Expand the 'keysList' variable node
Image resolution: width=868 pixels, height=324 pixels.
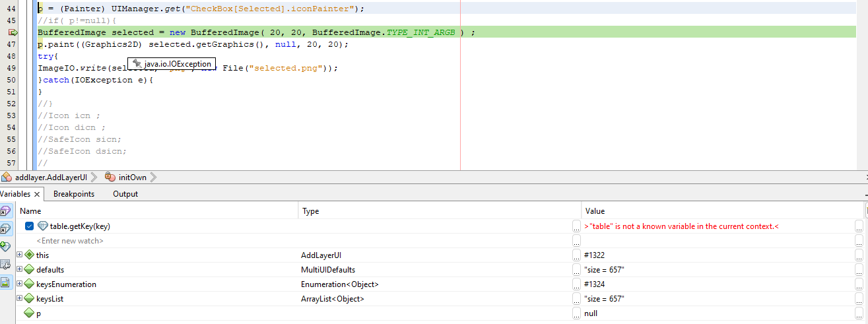pos(20,298)
